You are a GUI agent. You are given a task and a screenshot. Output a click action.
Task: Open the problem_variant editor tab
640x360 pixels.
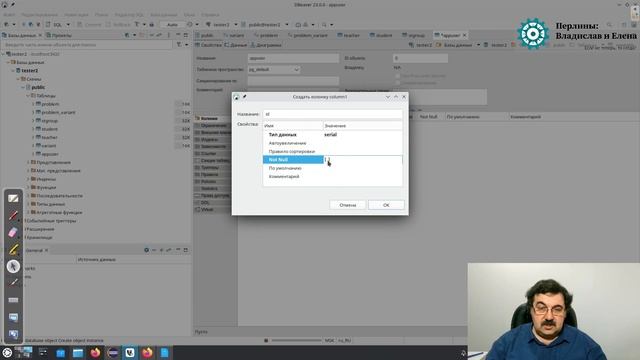click(x=307, y=35)
